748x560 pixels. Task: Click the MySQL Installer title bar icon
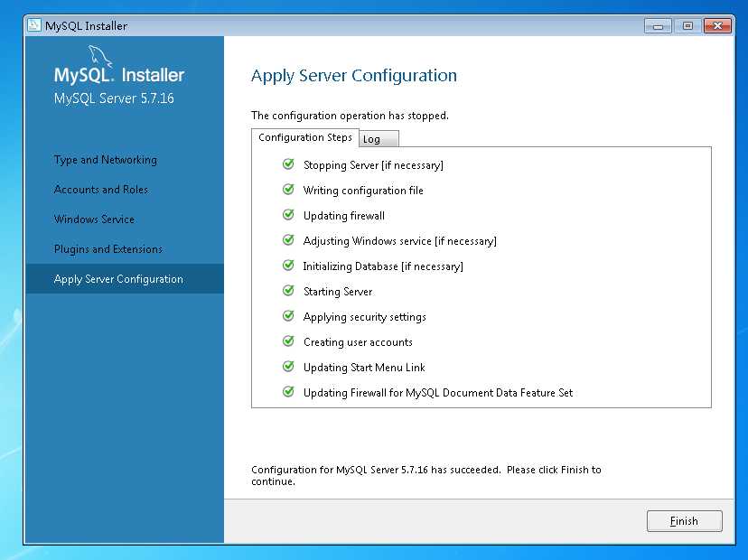34,24
